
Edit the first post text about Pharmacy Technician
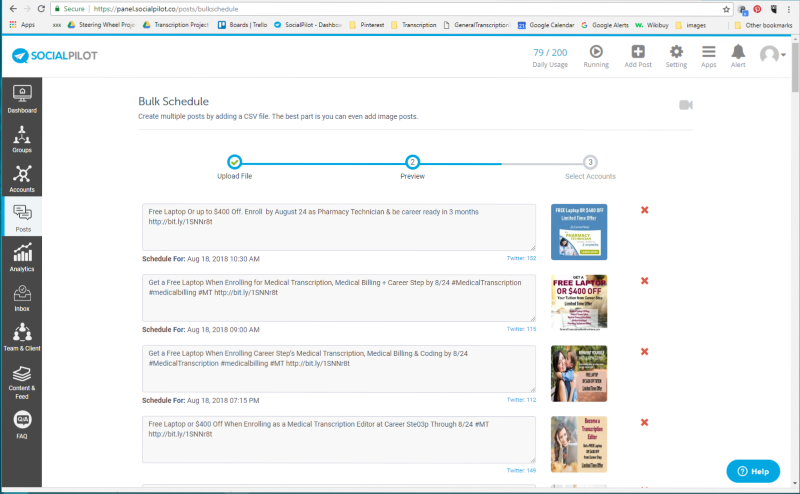click(338, 227)
